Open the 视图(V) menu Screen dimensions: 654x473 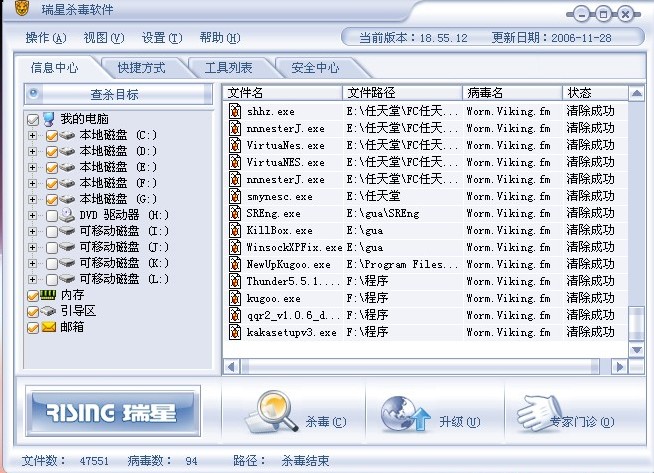104,38
